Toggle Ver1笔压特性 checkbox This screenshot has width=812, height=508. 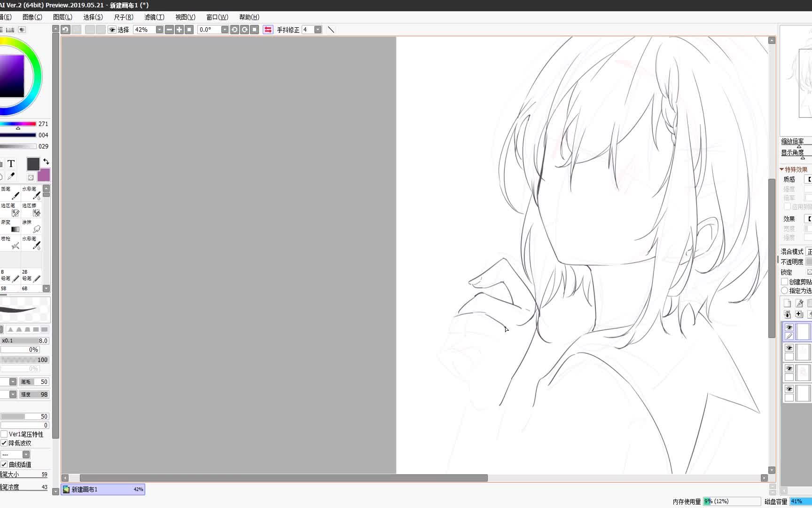4,434
